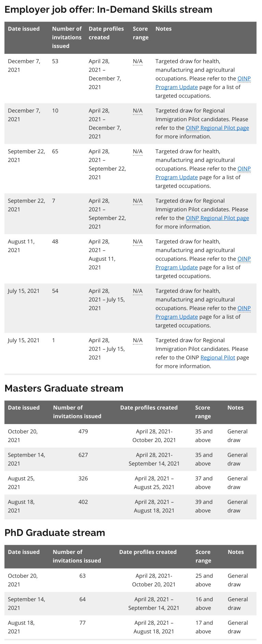Viewport: 262px width, 644px height.
Task: Select the 77 invitations cell in PhD table
Action: pyautogui.click(x=82, y=623)
